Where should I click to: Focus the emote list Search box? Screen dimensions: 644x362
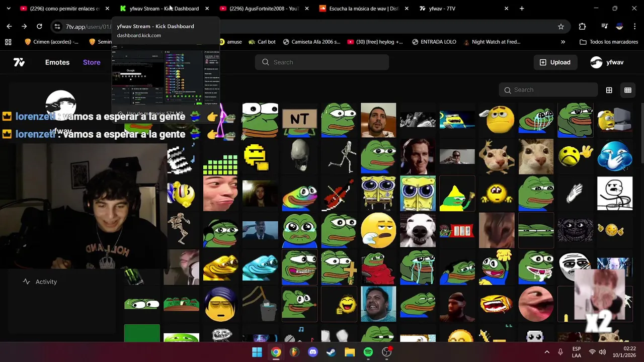click(x=548, y=90)
